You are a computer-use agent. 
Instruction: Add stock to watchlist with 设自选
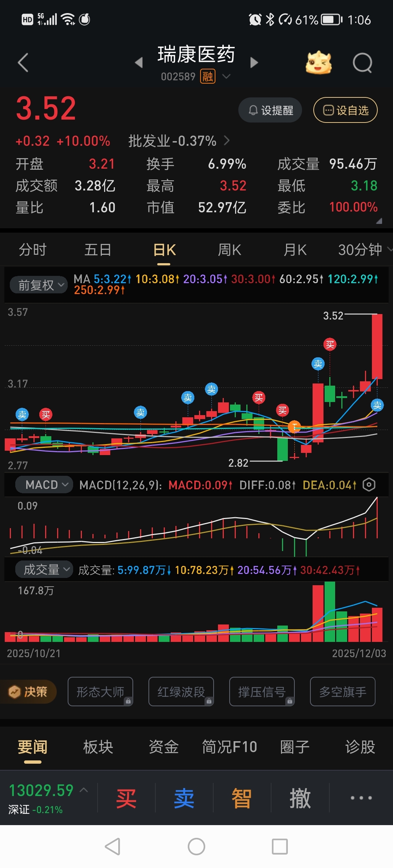(x=345, y=110)
